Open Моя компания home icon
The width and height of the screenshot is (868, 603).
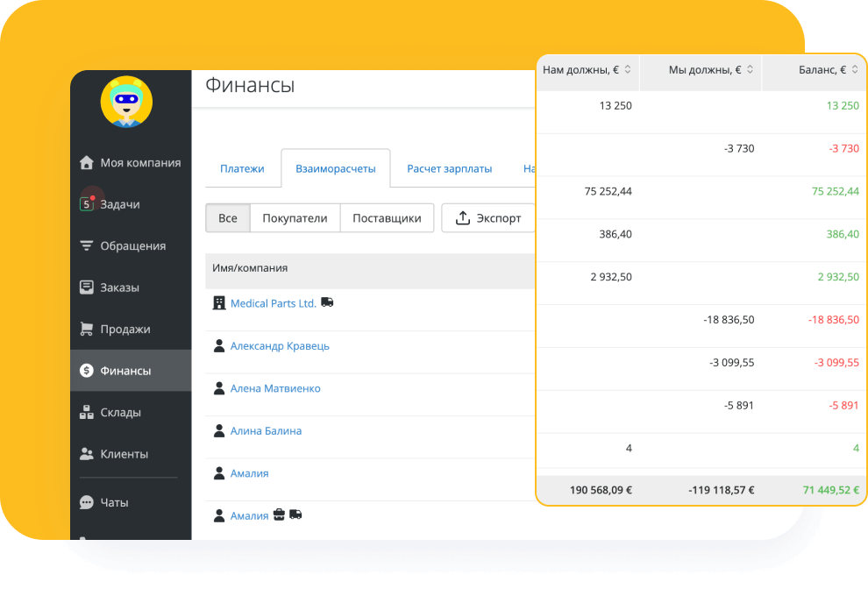(x=87, y=162)
